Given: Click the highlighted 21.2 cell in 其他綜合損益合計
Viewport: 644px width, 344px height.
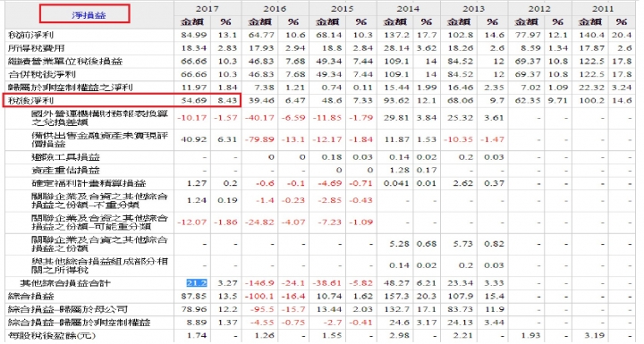Looking at the screenshot, I should [x=197, y=283].
